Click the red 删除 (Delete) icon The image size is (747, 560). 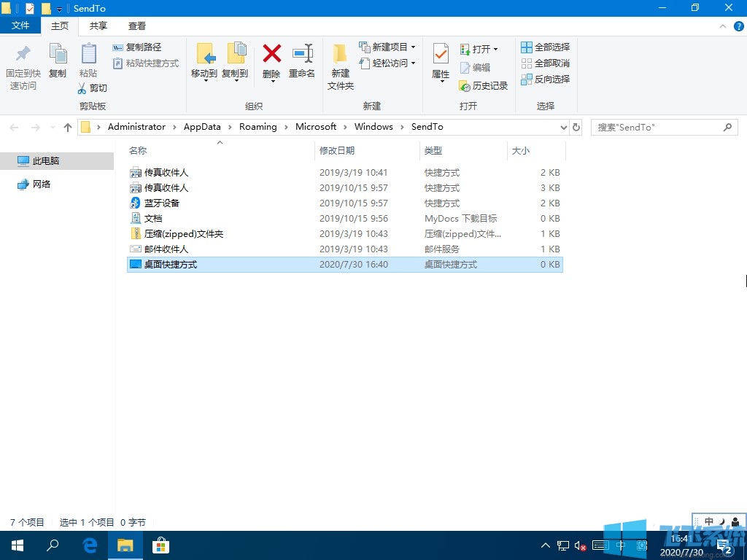(271, 62)
